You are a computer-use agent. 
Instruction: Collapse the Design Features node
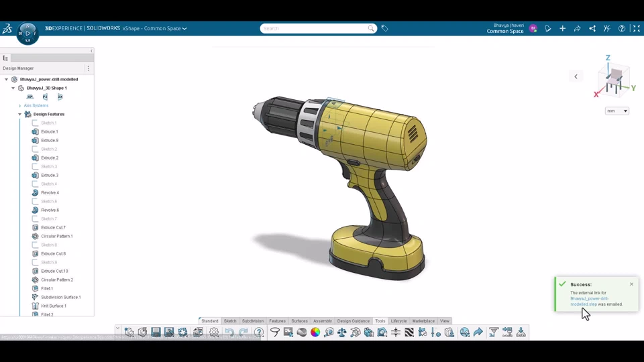pyautogui.click(x=19, y=114)
